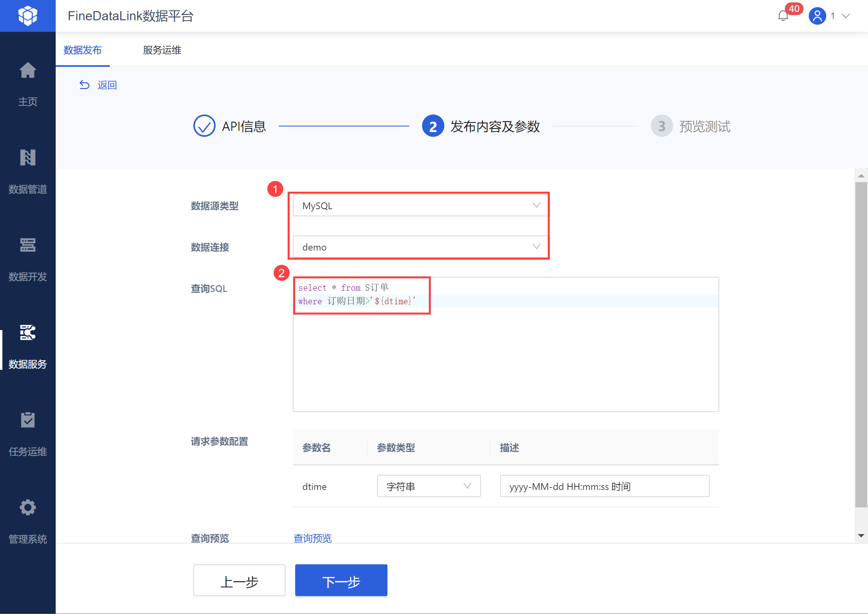Image resolution: width=868 pixels, height=614 pixels.
Task: Open the 主页 home sidebar icon
Action: pyautogui.click(x=27, y=71)
